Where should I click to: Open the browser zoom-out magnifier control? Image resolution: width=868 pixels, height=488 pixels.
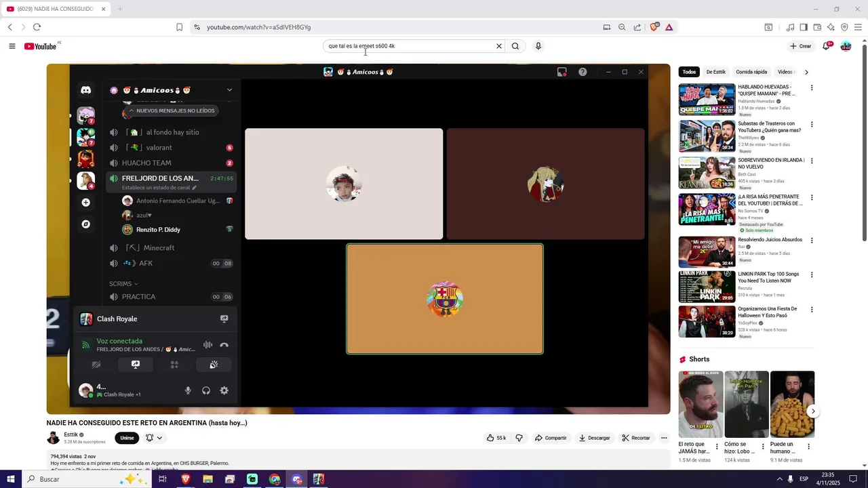[622, 27]
